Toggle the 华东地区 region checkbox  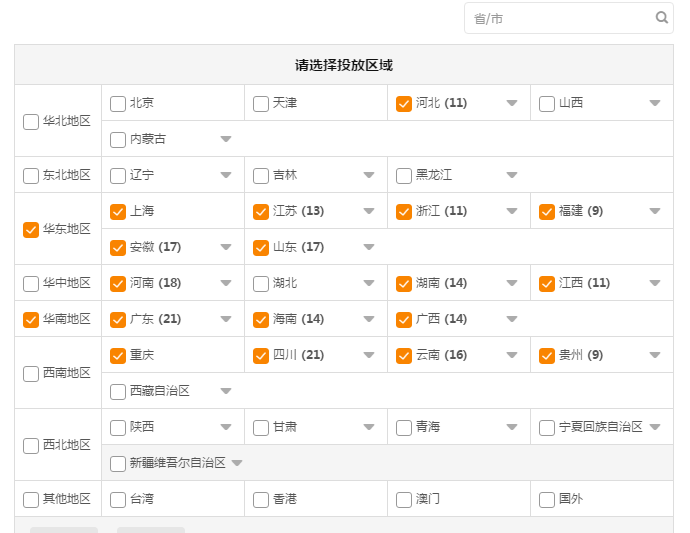(31, 229)
